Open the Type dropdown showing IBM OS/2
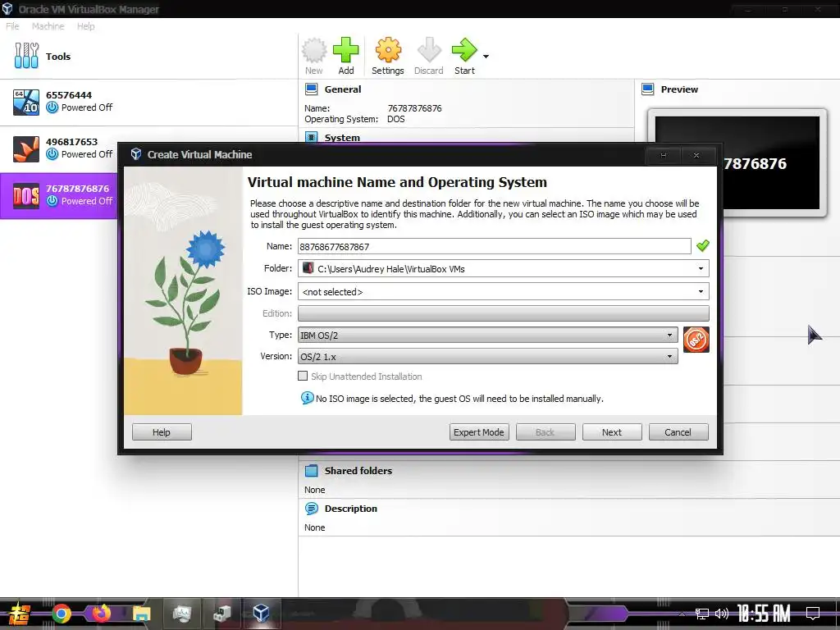Image resolution: width=840 pixels, height=630 pixels. tap(487, 336)
